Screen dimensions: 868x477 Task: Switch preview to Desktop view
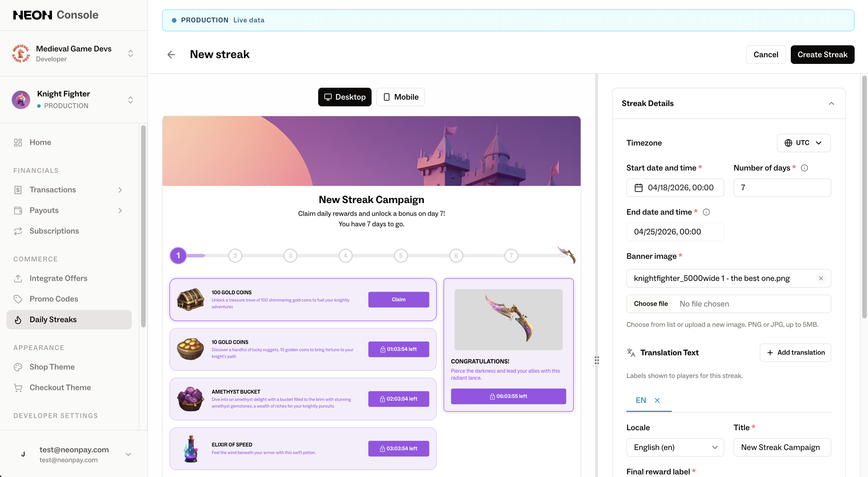point(344,97)
